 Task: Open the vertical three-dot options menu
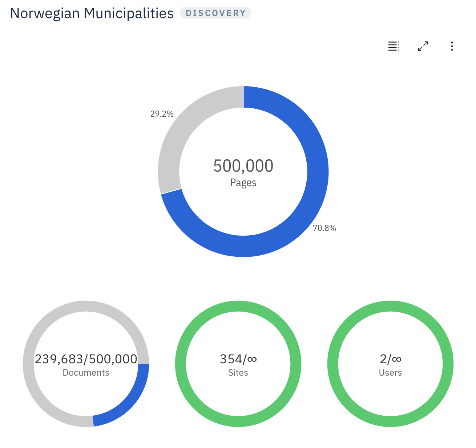click(452, 46)
